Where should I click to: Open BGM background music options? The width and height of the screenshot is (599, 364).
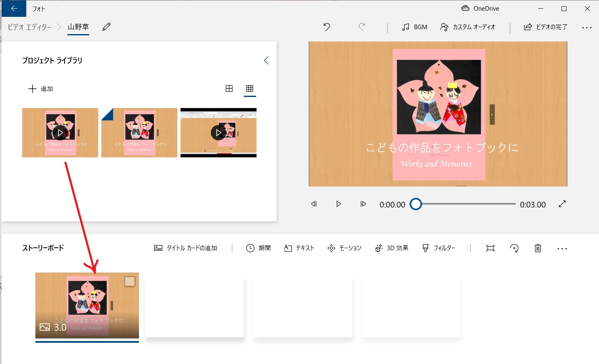click(414, 27)
